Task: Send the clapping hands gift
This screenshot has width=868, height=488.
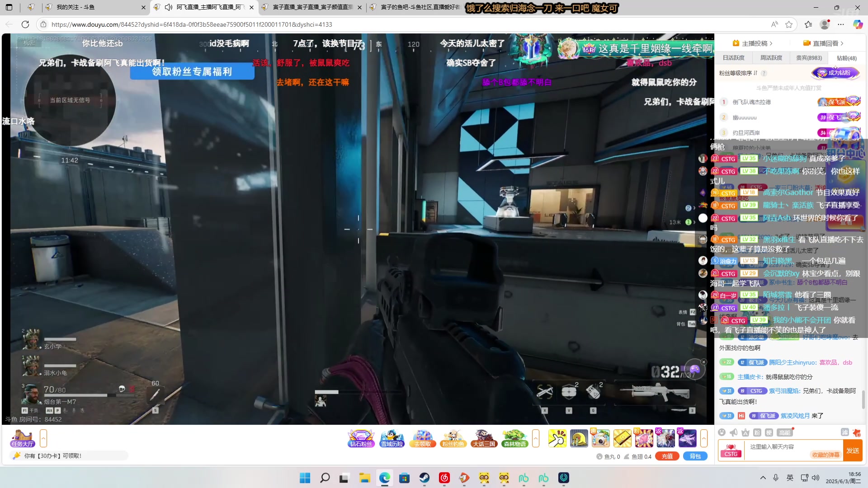Action: coord(557,438)
